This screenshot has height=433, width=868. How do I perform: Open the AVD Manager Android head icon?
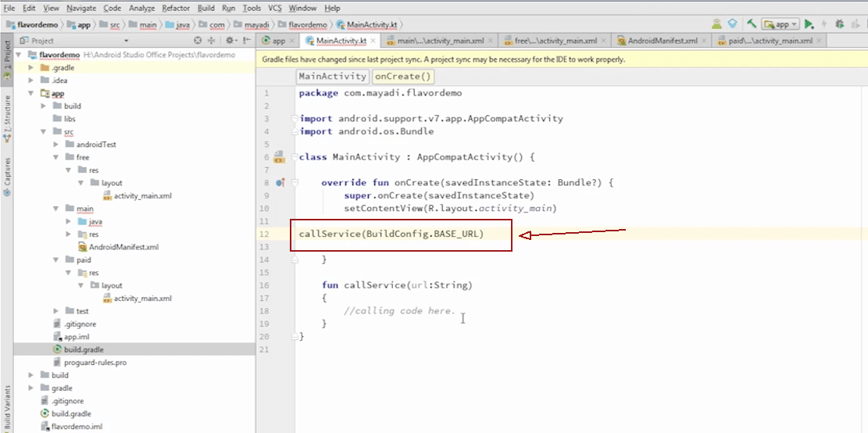coord(717,24)
